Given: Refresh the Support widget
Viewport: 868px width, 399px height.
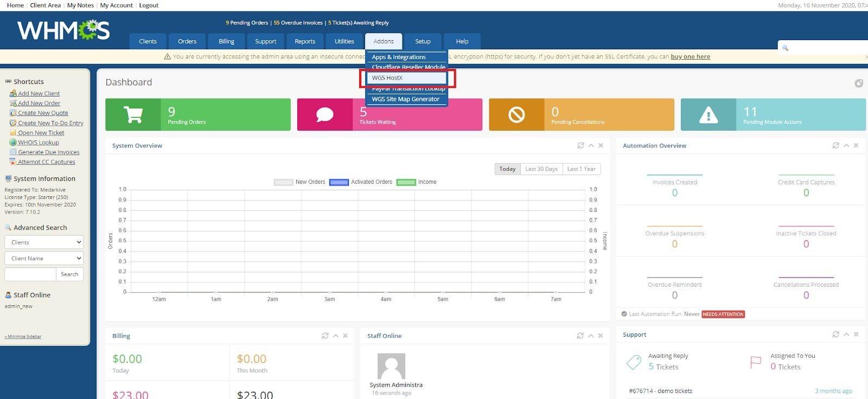Looking at the screenshot, I should click(835, 334).
